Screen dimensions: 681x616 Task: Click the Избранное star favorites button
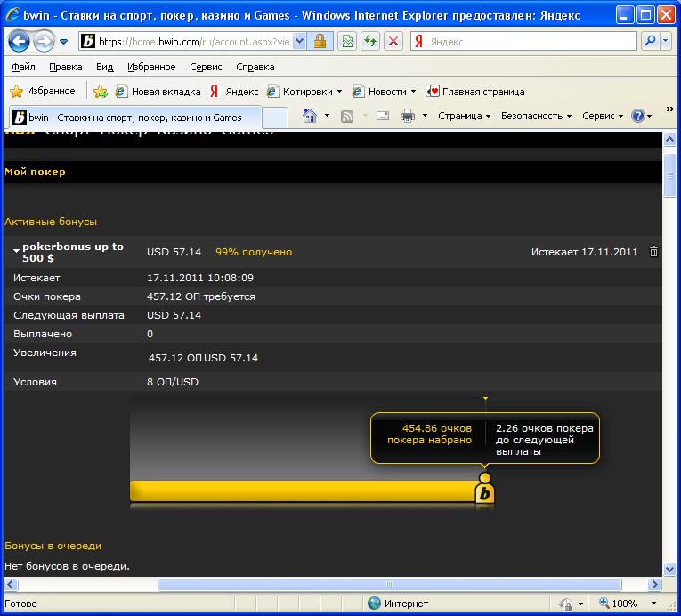43,91
